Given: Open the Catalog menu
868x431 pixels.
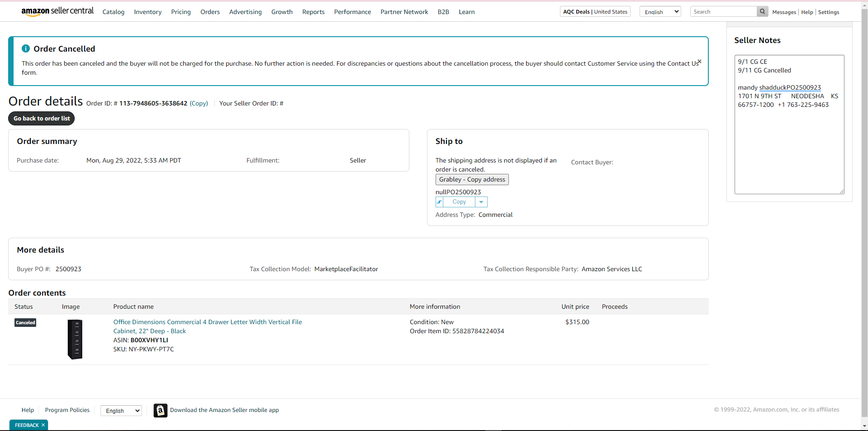Looking at the screenshot, I should click(x=114, y=12).
